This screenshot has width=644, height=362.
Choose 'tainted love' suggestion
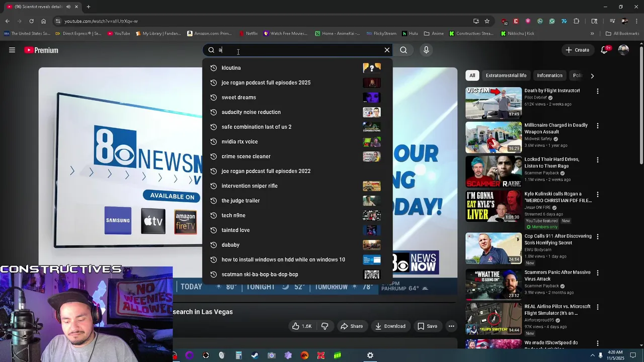tap(297, 230)
